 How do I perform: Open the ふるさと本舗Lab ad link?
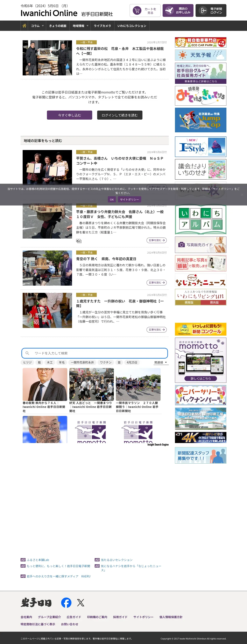click(38, 560)
